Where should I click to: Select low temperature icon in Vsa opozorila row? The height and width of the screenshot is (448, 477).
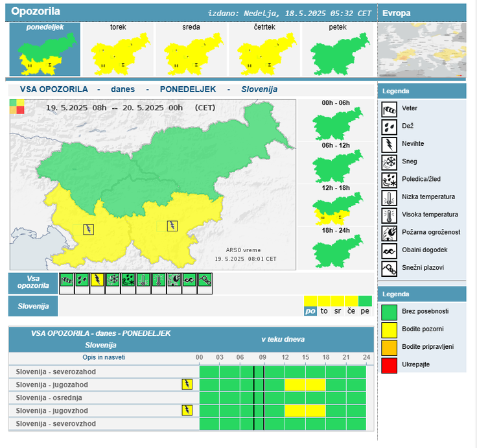[x=144, y=279]
